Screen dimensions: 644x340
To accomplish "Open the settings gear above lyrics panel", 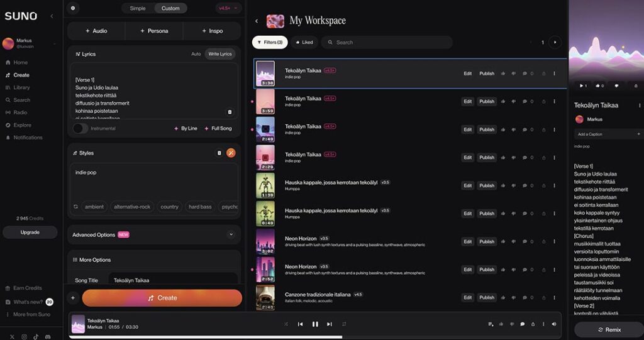I will (73, 8).
